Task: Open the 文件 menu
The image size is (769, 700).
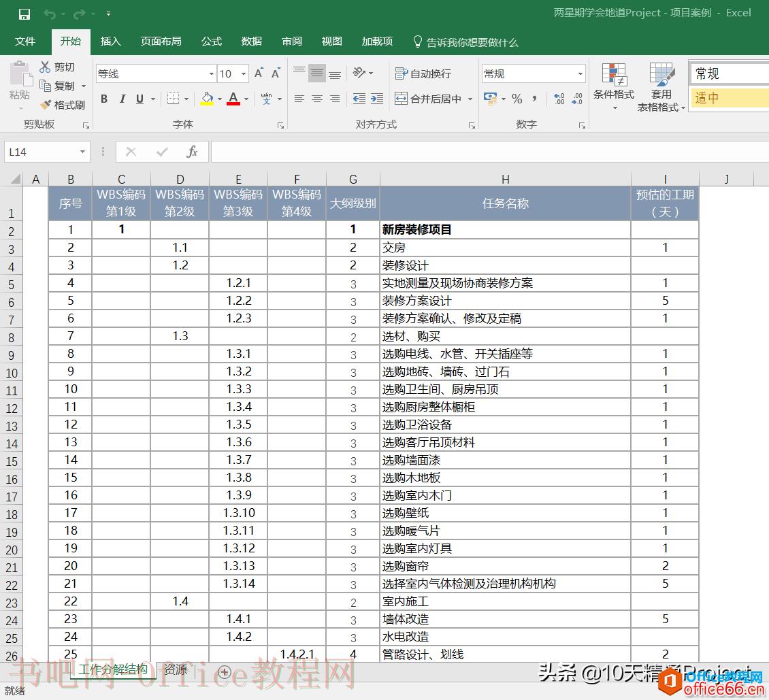Action: tap(25, 41)
